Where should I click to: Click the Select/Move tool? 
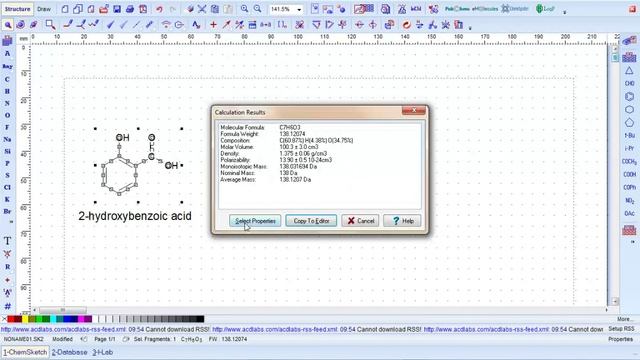coord(7,25)
